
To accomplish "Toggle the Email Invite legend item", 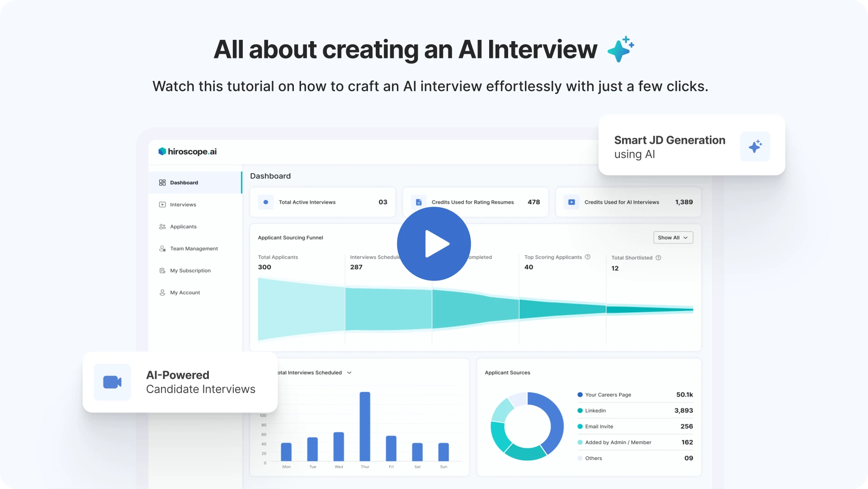I will (x=599, y=426).
